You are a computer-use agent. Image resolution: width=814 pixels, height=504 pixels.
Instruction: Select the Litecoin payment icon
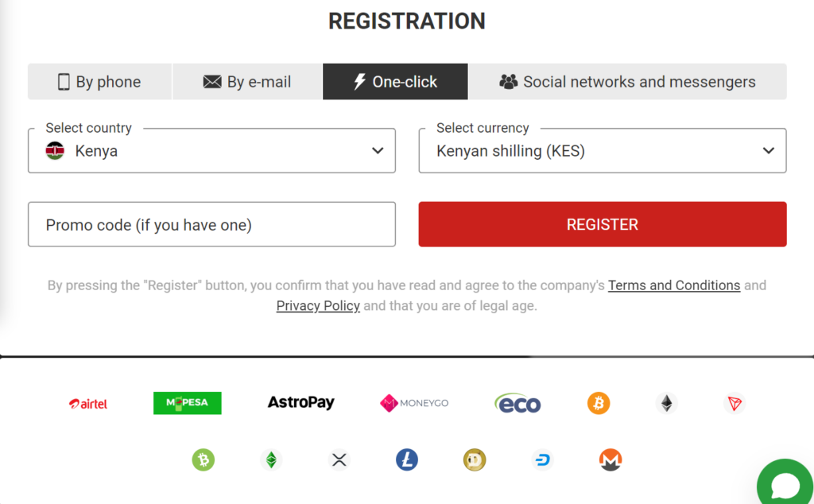point(406,459)
